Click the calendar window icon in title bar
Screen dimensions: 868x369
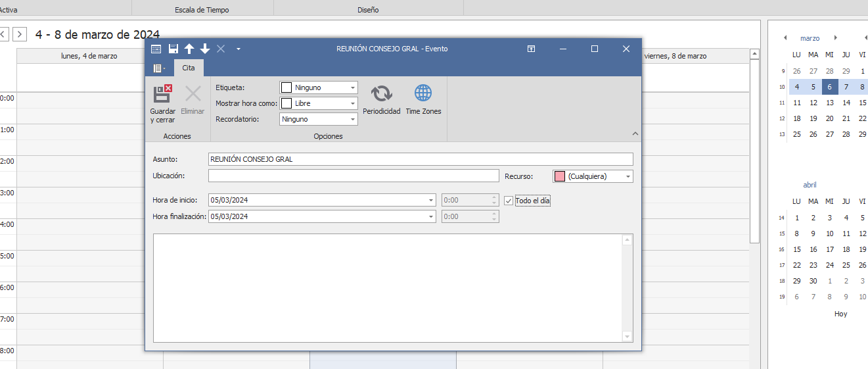156,49
